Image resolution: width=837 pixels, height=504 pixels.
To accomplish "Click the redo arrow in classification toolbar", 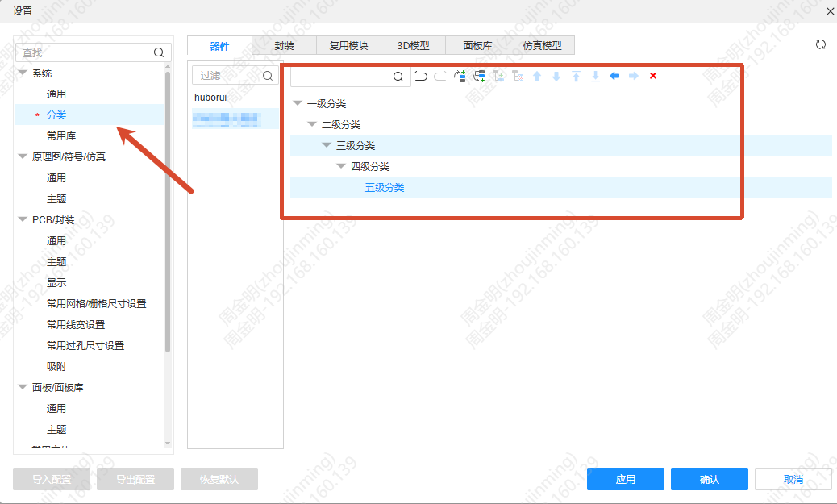I will click(x=439, y=77).
